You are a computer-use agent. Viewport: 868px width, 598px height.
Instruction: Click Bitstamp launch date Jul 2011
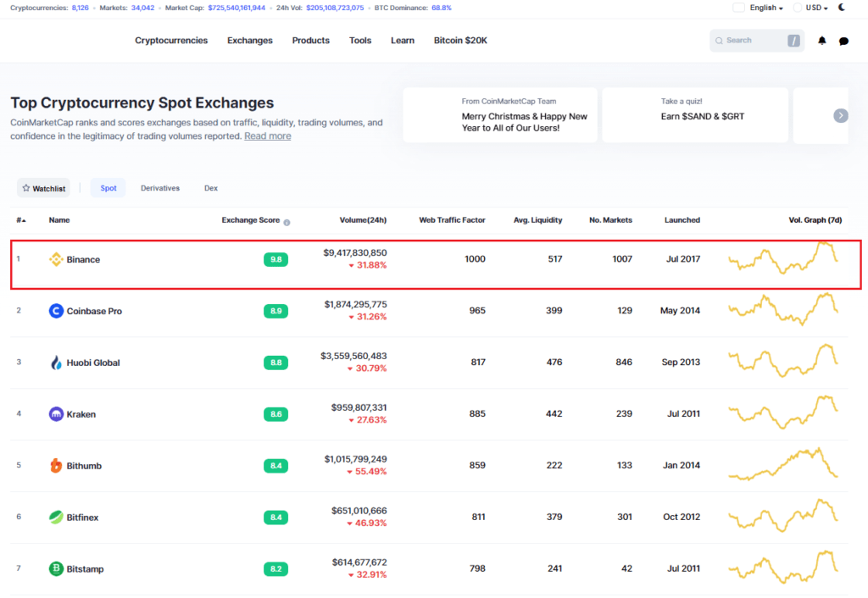(683, 568)
